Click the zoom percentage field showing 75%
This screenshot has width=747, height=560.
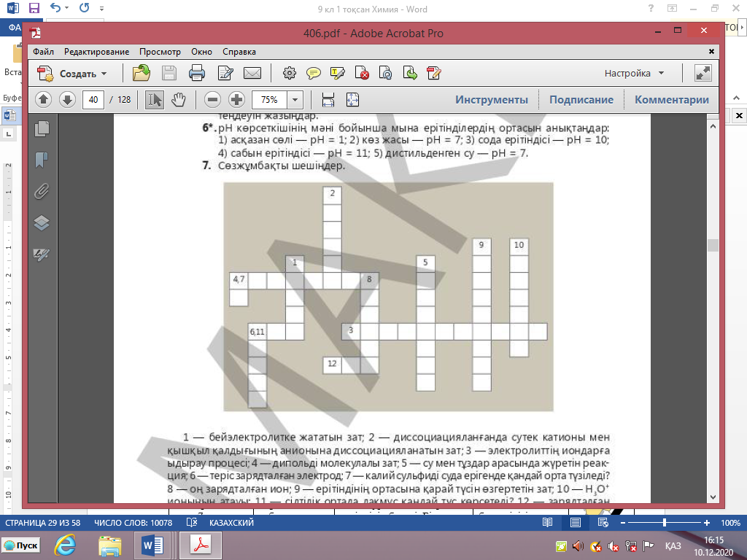click(x=269, y=99)
